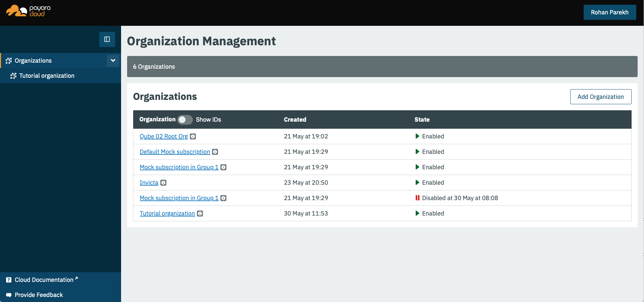Click the Cloud Documentation question mark icon

[9, 280]
